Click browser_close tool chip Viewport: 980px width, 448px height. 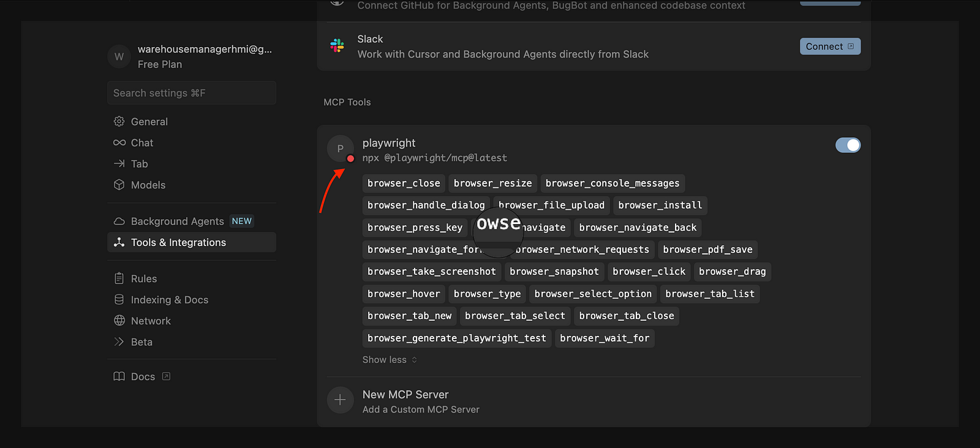404,183
